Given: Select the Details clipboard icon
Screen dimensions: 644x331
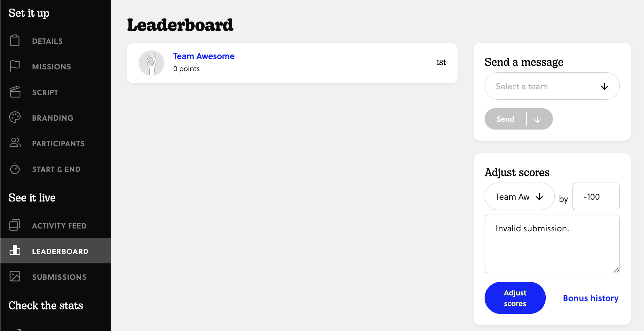Looking at the screenshot, I should coord(15,41).
